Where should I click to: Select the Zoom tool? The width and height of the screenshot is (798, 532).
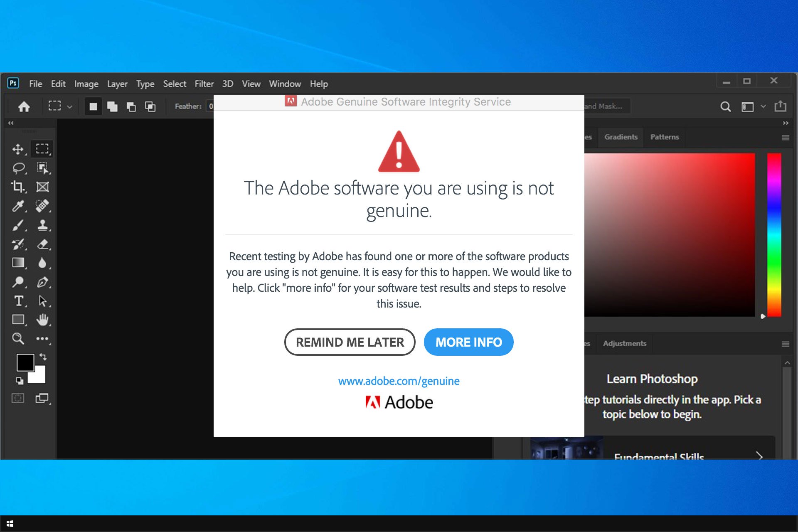[x=18, y=339]
